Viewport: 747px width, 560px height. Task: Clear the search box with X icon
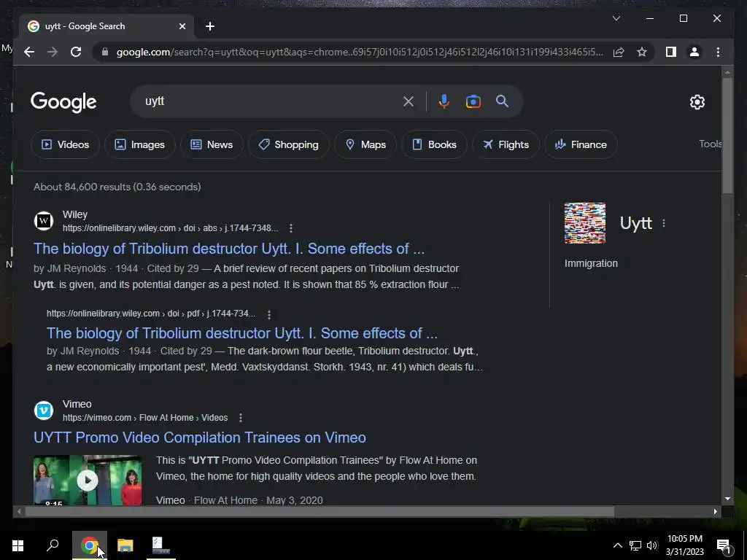point(409,101)
